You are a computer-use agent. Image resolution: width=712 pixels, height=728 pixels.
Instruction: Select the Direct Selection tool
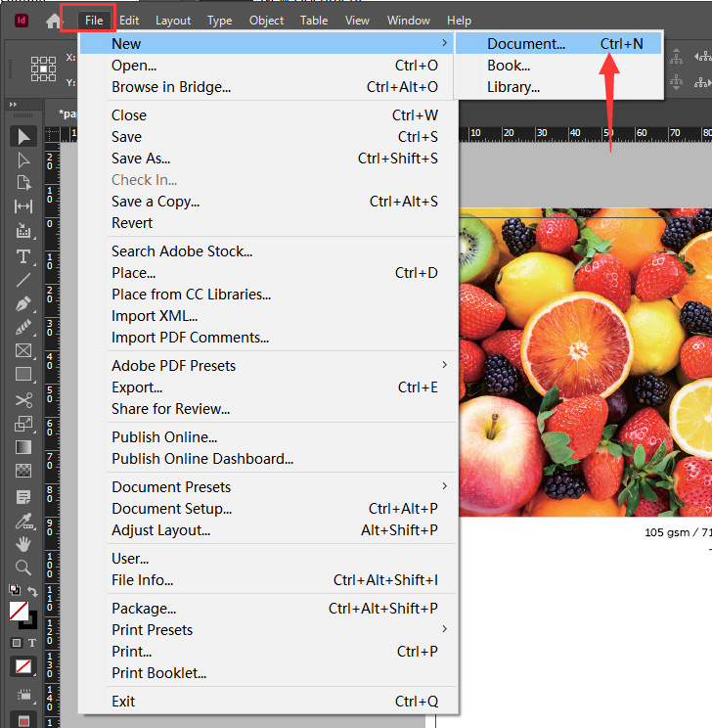click(x=23, y=160)
